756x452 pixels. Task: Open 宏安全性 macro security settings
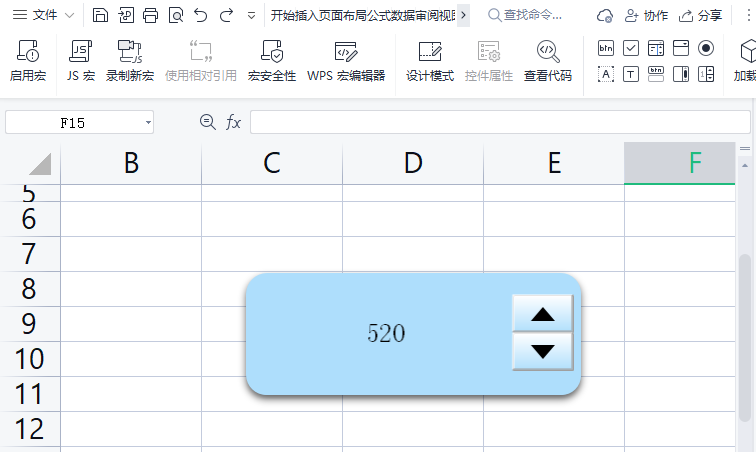(x=272, y=60)
